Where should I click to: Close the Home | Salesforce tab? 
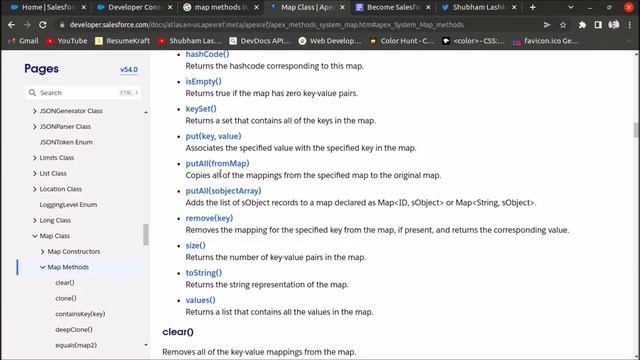click(x=84, y=7)
